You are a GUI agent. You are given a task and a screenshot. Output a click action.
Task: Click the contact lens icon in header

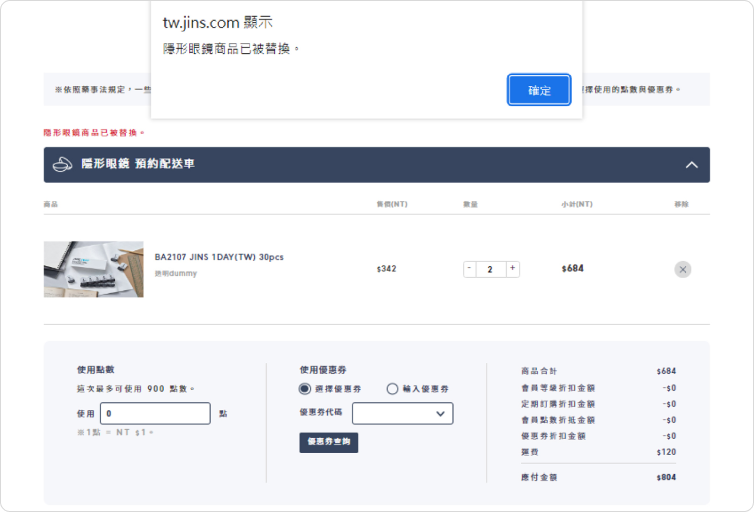(x=63, y=164)
